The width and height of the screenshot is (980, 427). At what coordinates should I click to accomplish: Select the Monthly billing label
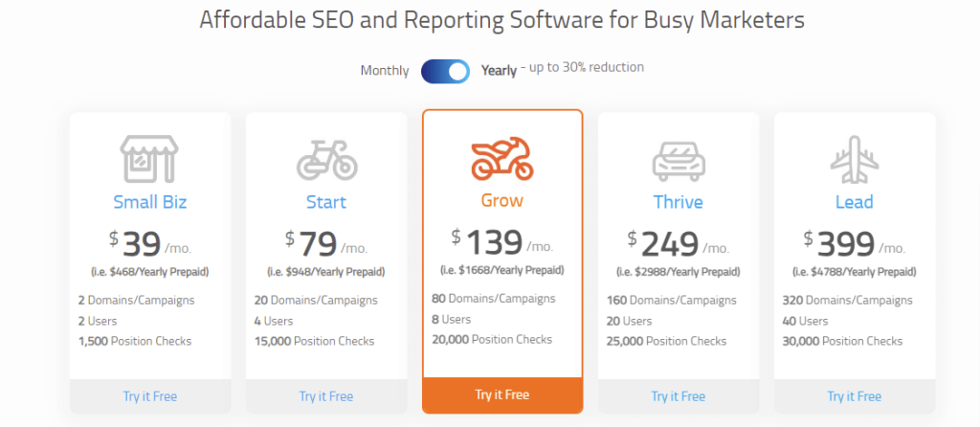[385, 71]
